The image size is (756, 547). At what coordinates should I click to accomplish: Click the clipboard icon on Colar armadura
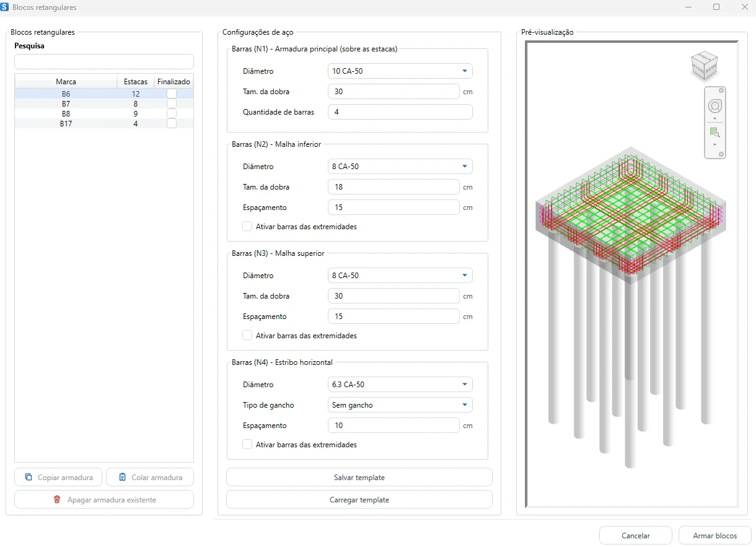coord(122,477)
